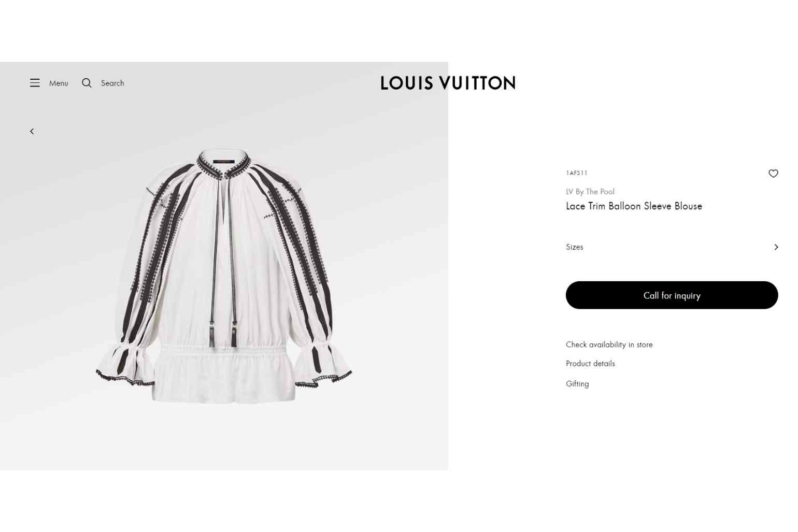Screen dimensions: 798x532
Task: Open Check availability in store link
Action: coord(609,344)
